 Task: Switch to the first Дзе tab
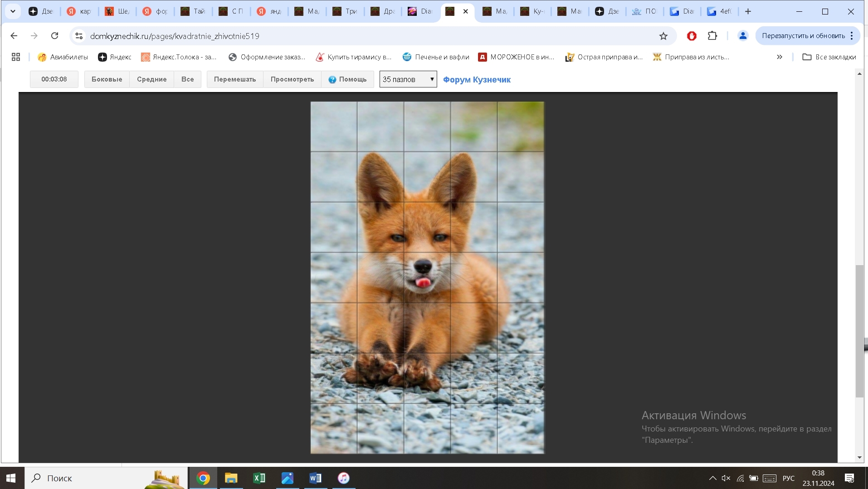(x=41, y=11)
